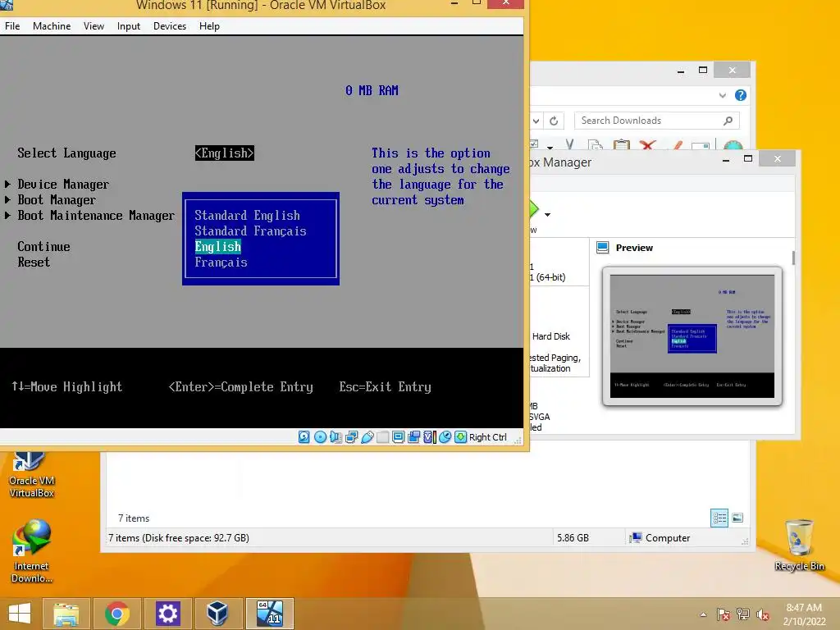The image size is (840, 630).
Task: Open the Recycle Bin desktop icon
Action: click(799, 546)
